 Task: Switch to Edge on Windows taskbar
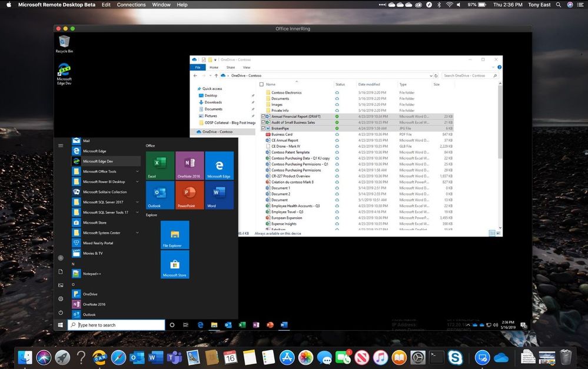point(200,325)
